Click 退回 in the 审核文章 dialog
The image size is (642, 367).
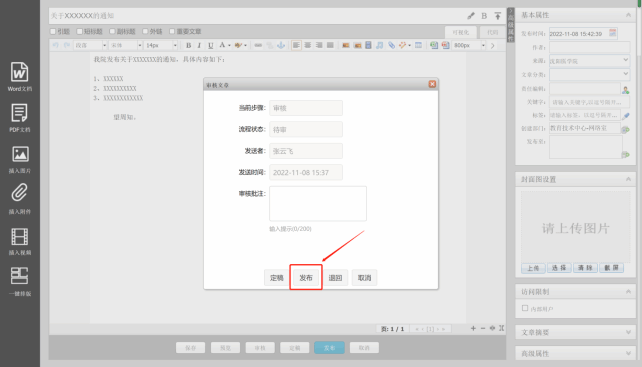point(335,278)
